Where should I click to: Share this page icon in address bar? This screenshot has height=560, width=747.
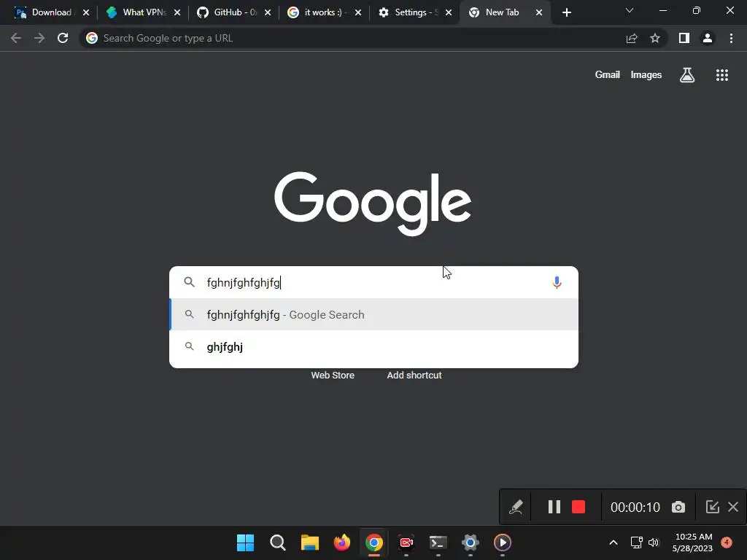click(x=632, y=38)
